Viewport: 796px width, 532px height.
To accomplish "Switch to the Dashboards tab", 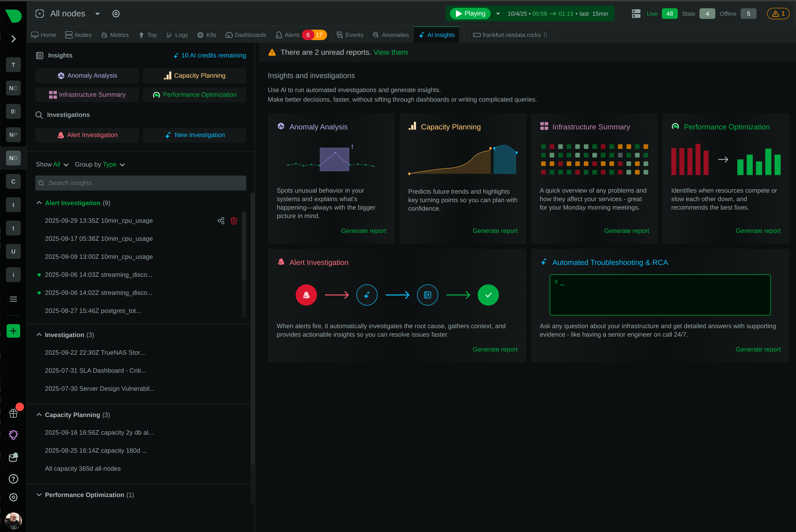I will [x=246, y=35].
